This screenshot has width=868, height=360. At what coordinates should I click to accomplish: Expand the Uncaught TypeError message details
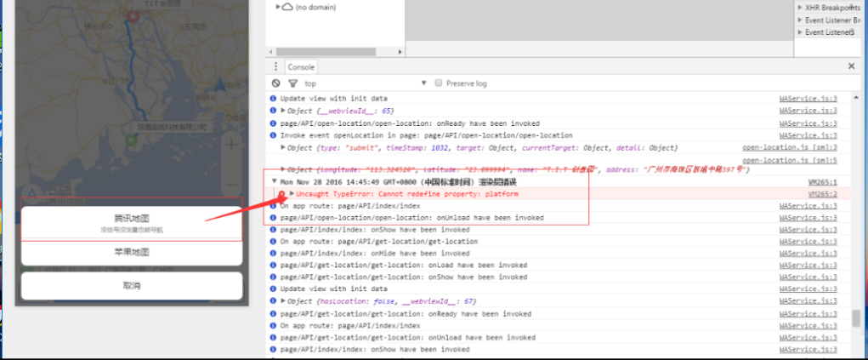pyautogui.click(x=292, y=194)
